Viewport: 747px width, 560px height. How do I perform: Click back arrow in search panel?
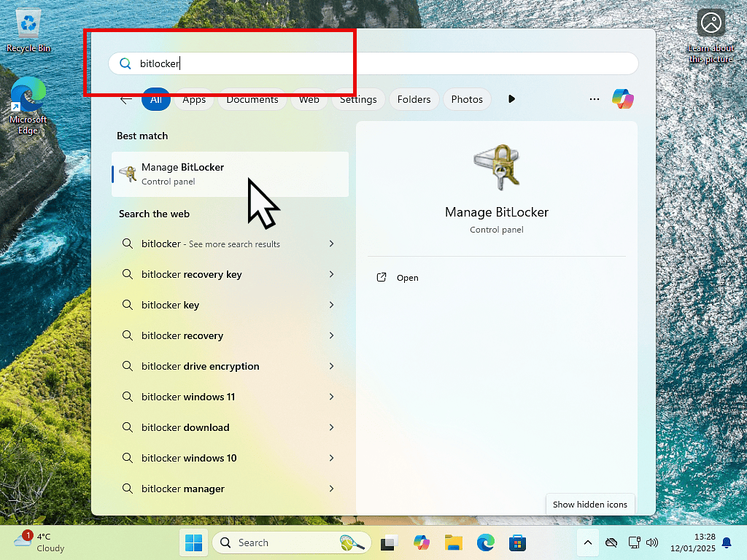[x=126, y=99]
